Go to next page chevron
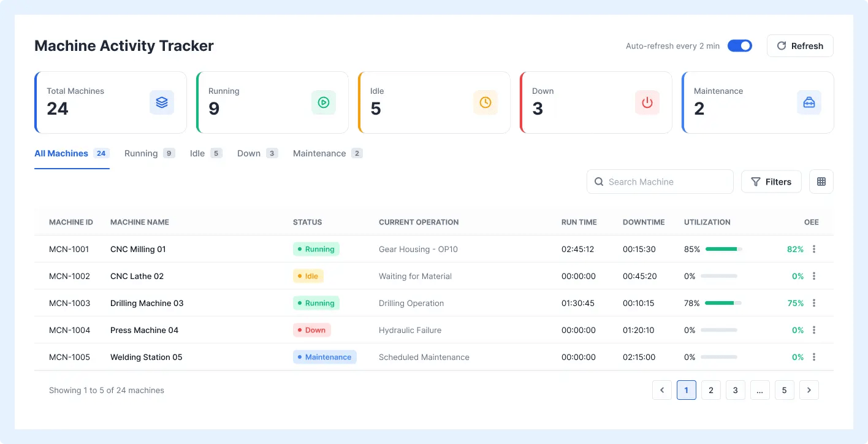 tap(809, 390)
